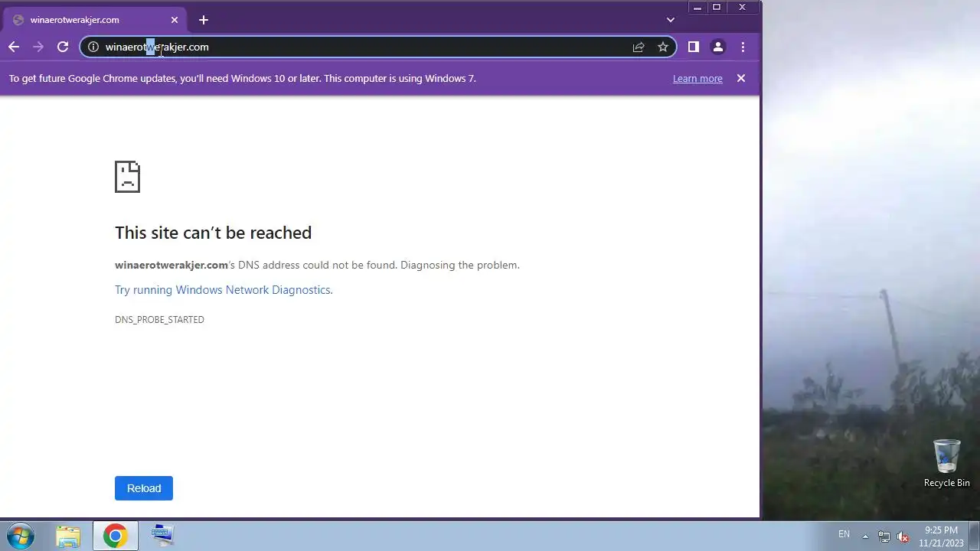Bookmark this tab with the star icon
Image resolution: width=980 pixels, height=551 pixels.
click(663, 47)
